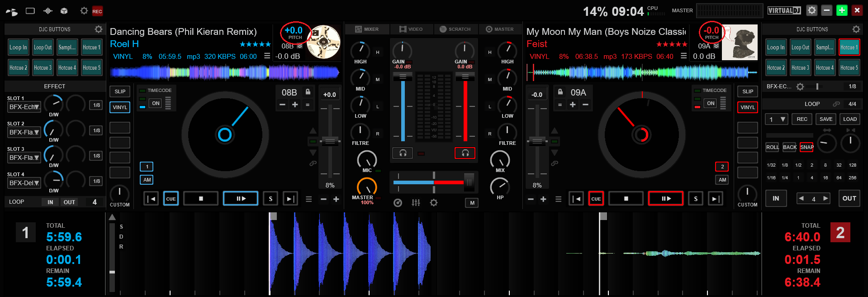Viewport: 868px width, 297px height.
Task: Click the 3D cube icon in top bar
Action: 64,11
